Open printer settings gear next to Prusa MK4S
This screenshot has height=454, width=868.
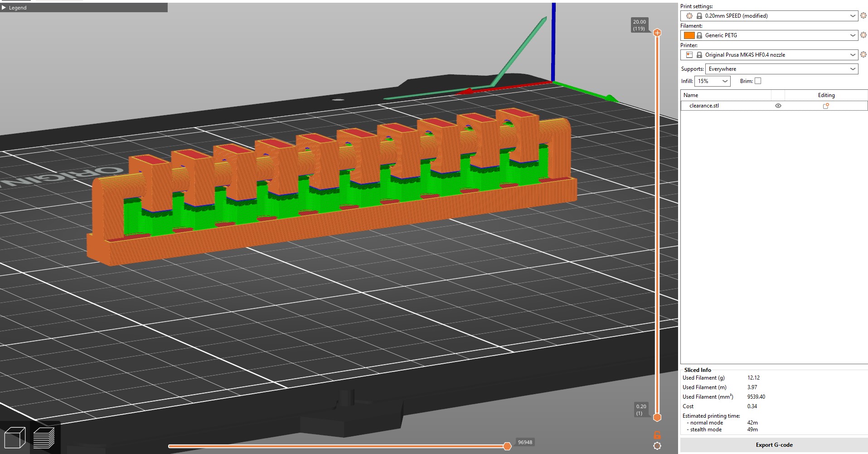tap(863, 54)
